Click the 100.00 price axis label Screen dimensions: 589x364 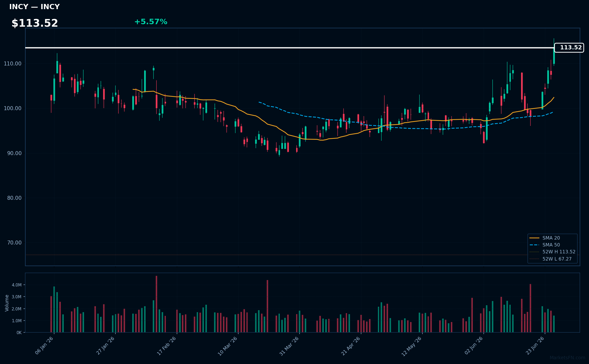tap(13, 108)
